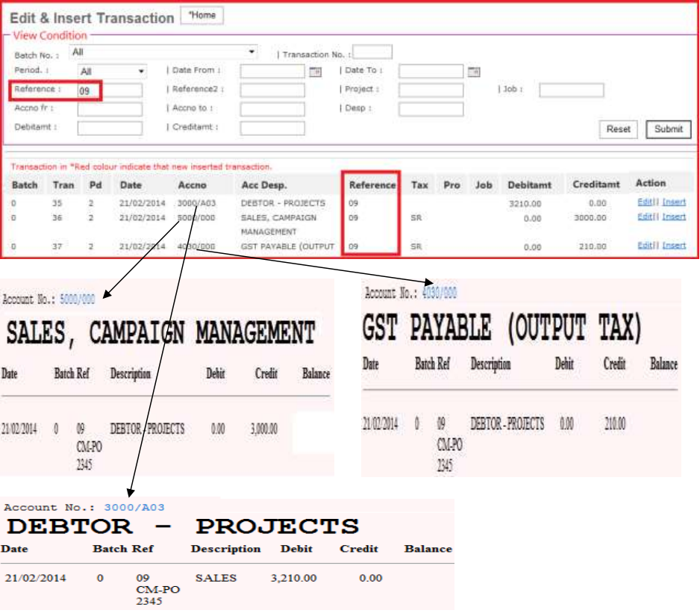This screenshot has width=700, height=616.
Task: Focus the Accno fr input box
Action: tap(110, 109)
